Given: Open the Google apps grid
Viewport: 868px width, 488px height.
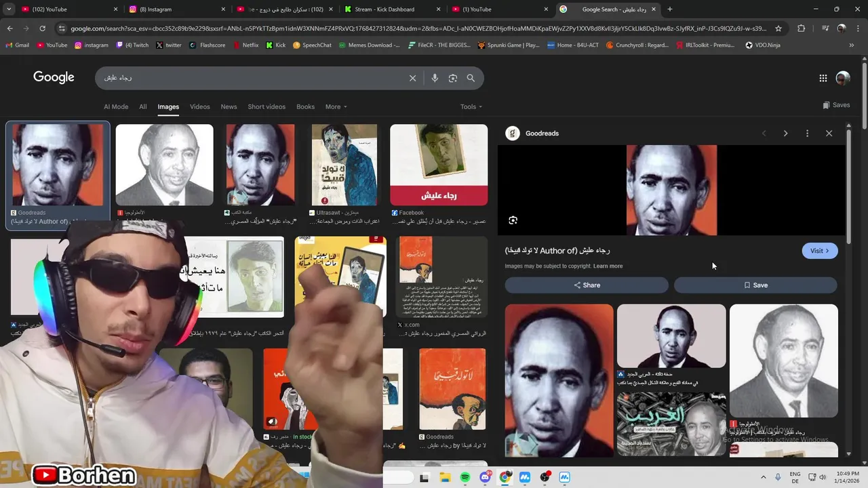Looking at the screenshot, I should [x=823, y=78].
